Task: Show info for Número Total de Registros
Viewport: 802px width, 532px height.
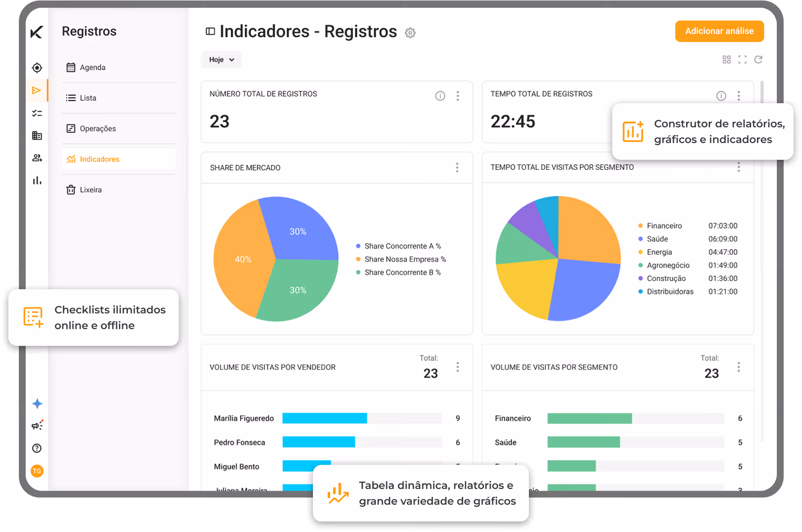Action: pos(440,96)
